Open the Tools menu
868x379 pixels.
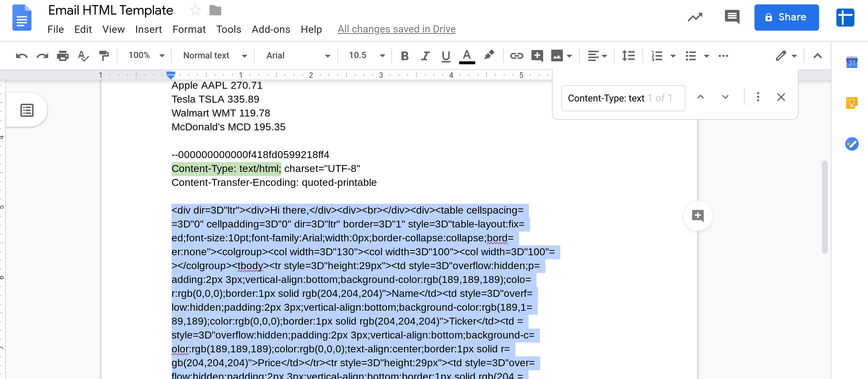[228, 29]
